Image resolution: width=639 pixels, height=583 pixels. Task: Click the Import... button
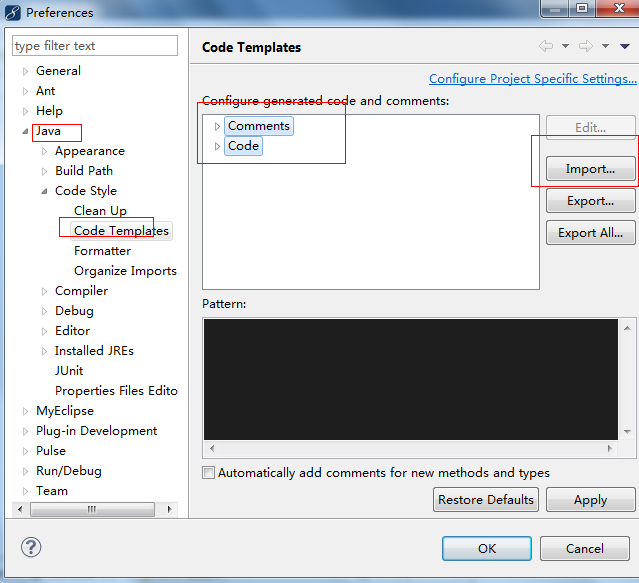591,169
